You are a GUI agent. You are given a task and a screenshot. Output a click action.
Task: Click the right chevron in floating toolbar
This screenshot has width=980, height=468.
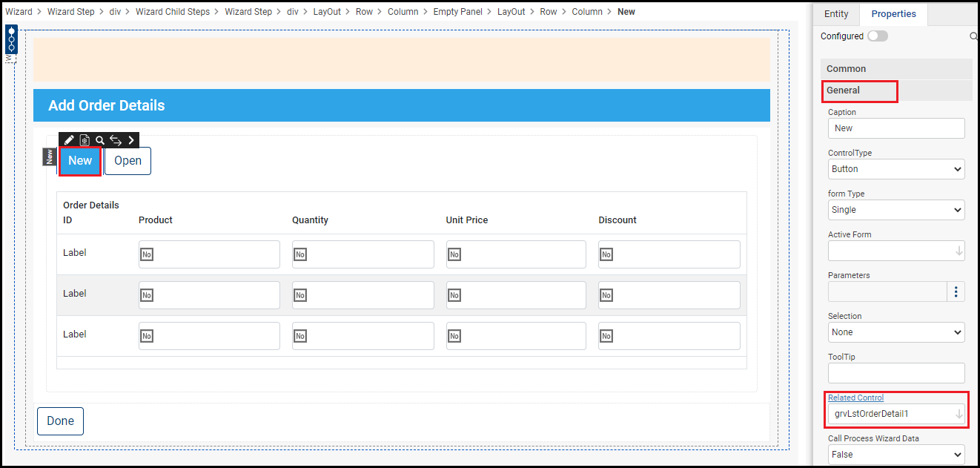coord(131,140)
